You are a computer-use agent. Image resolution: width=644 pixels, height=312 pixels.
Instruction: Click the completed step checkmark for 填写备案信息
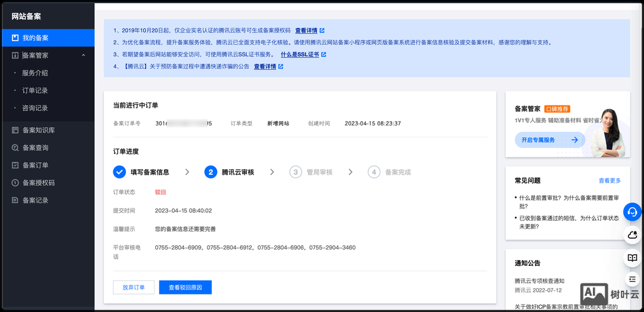tap(119, 172)
